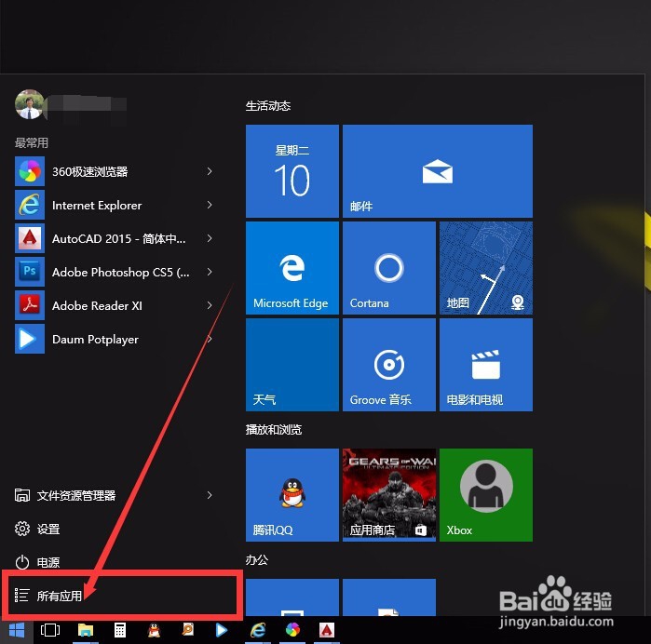The height and width of the screenshot is (644, 651).
Task: Open QQ penguin icon on taskbar
Action: tap(154, 630)
